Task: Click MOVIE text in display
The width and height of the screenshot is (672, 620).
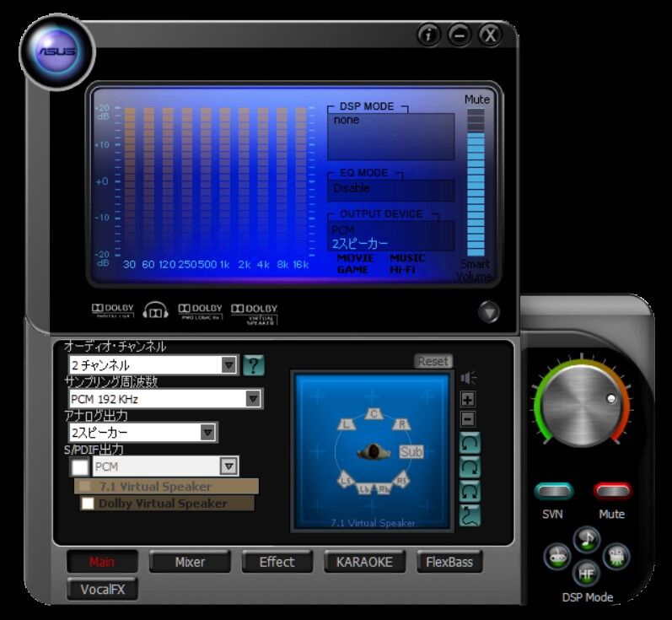Action: pyautogui.click(x=355, y=258)
